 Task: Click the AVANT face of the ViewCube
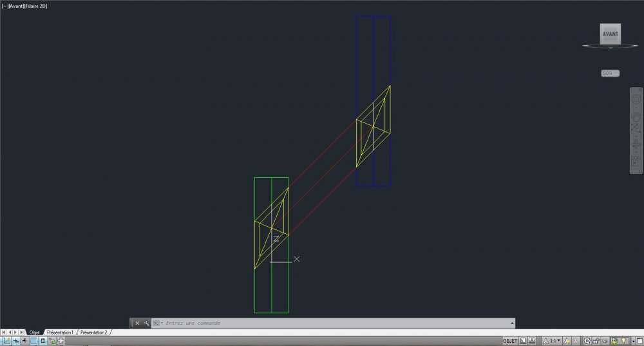611,34
